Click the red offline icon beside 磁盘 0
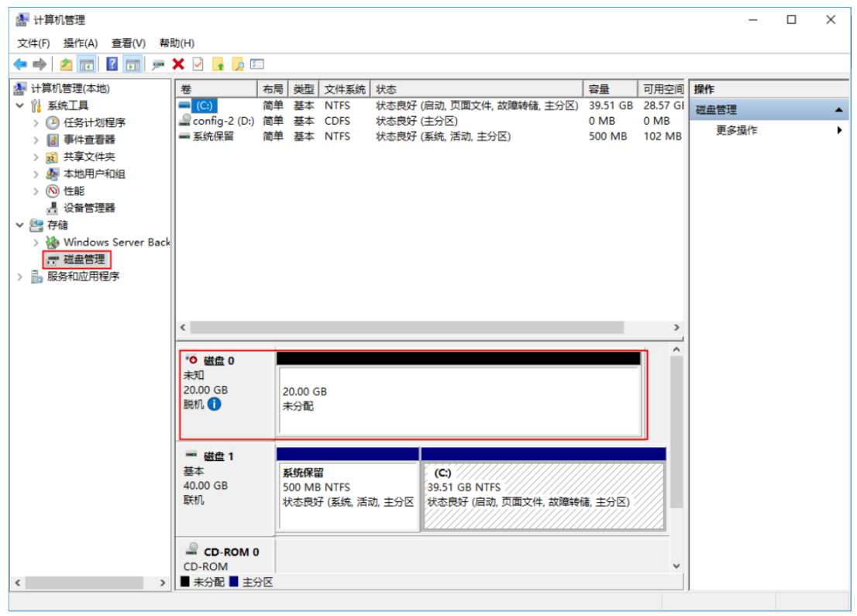The width and height of the screenshot is (857, 616). pos(192,360)
